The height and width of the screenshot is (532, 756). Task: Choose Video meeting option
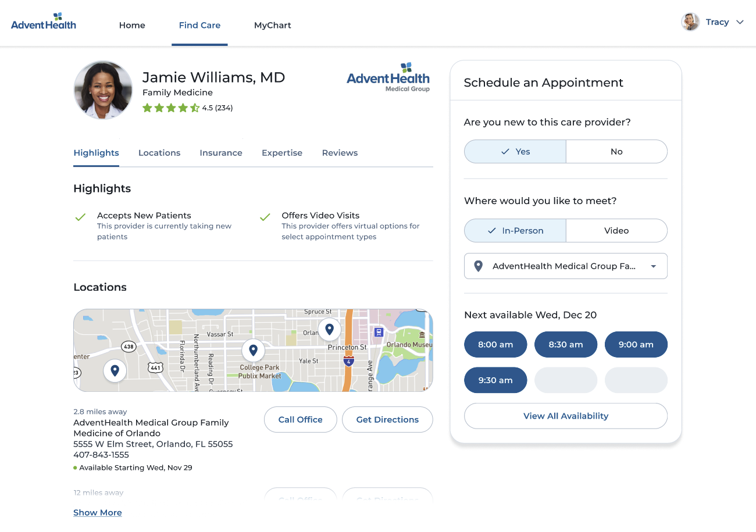click(616, 231)
